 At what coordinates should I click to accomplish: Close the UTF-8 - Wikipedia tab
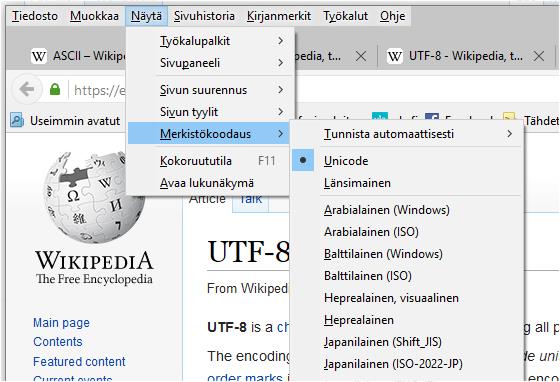[539, 56]
